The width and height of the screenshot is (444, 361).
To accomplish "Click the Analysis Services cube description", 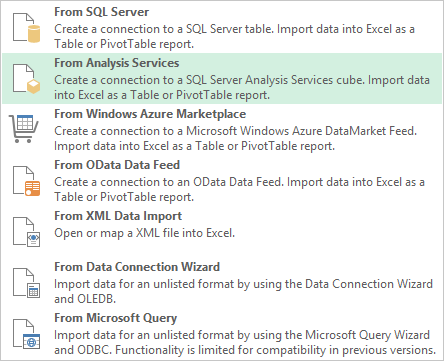I will [242, 87].
